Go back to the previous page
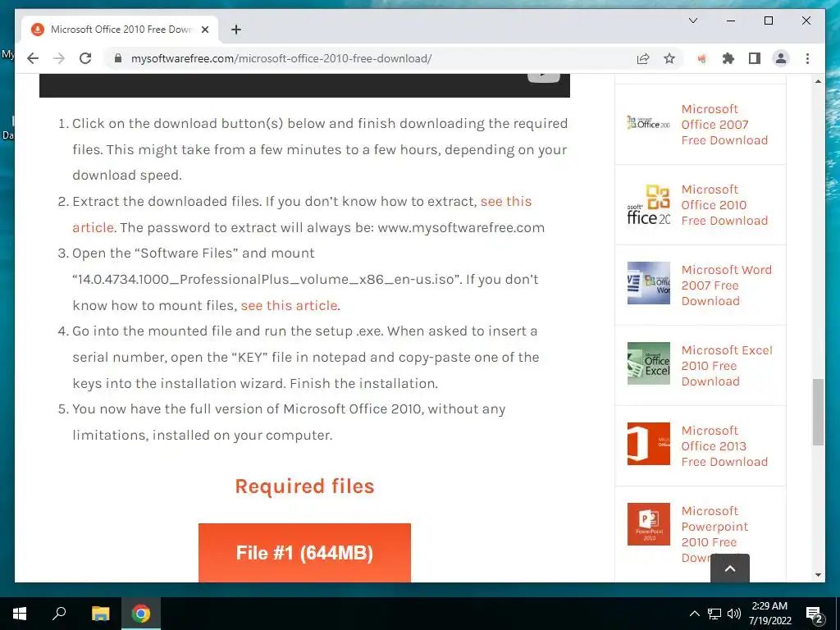 coord(33,58)
